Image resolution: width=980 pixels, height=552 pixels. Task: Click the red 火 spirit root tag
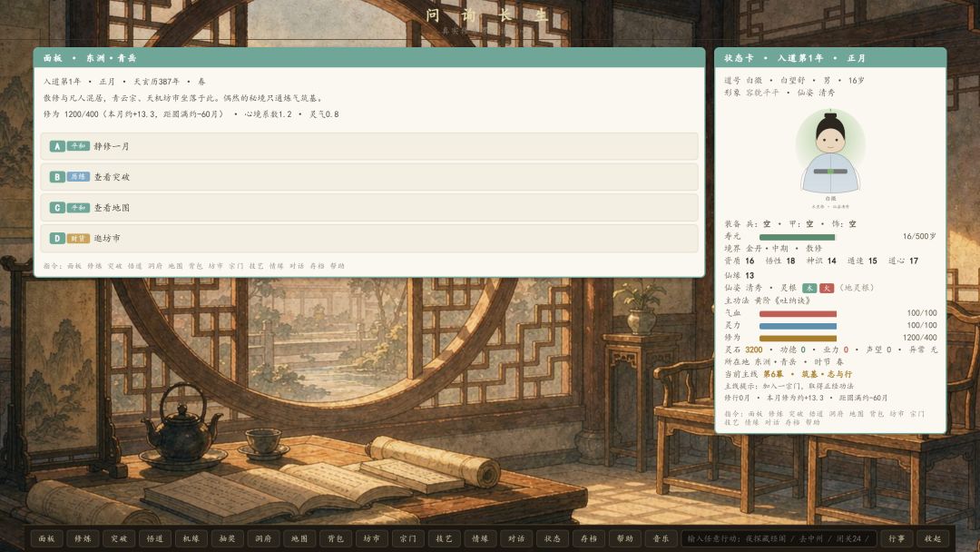[x=827, y=288]
